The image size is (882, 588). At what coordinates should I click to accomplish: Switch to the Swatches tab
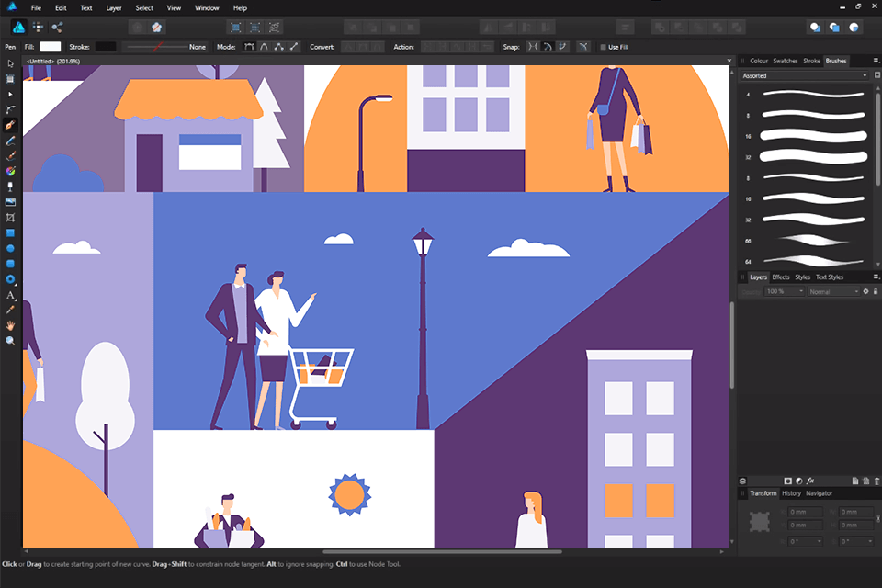pos(786,61)
